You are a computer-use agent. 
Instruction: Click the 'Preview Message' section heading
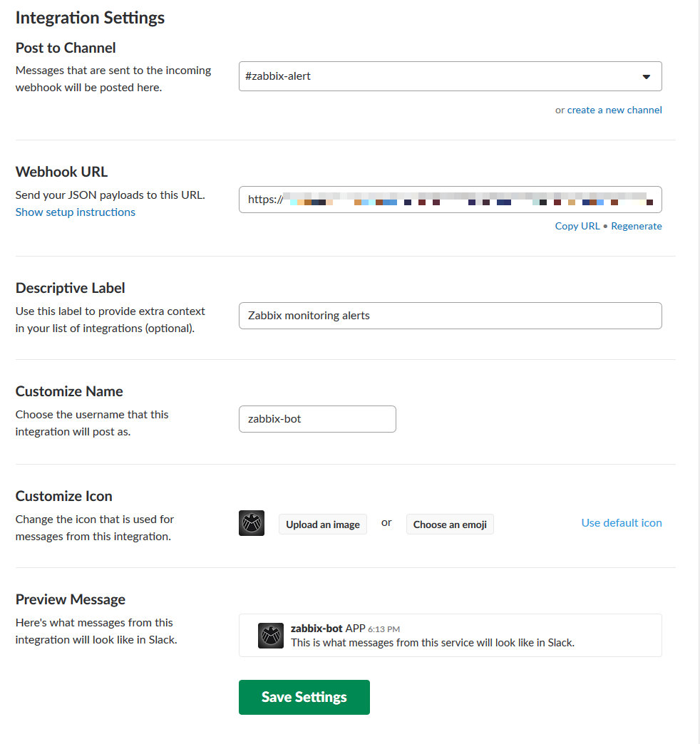pyautogui.click(x=71, y=600)
